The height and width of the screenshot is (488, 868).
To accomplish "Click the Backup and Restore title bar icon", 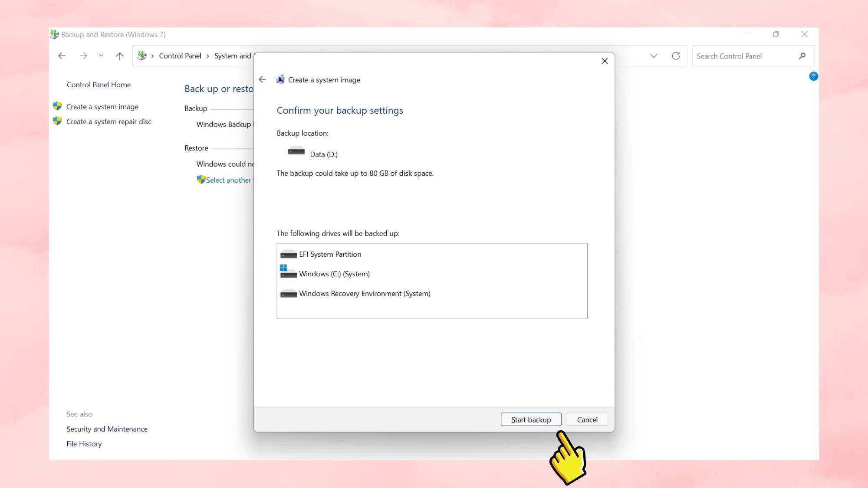I will tap(55, 34).
